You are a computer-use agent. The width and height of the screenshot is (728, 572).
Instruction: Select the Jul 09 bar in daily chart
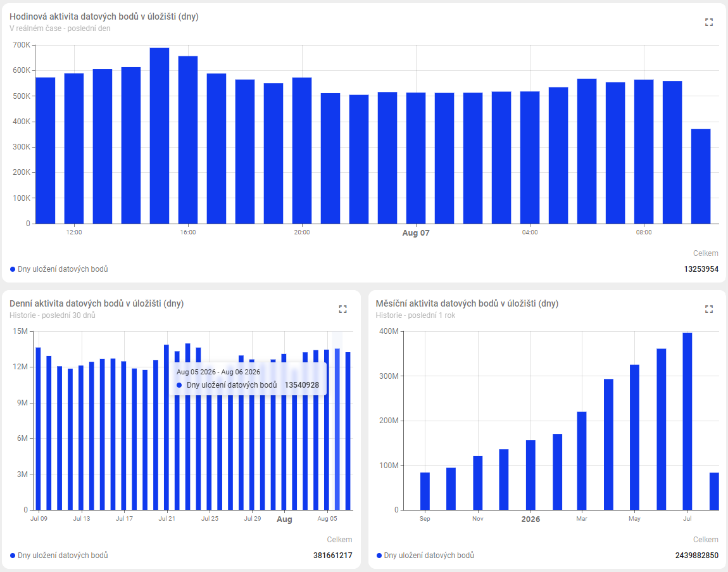pos(39,428)
